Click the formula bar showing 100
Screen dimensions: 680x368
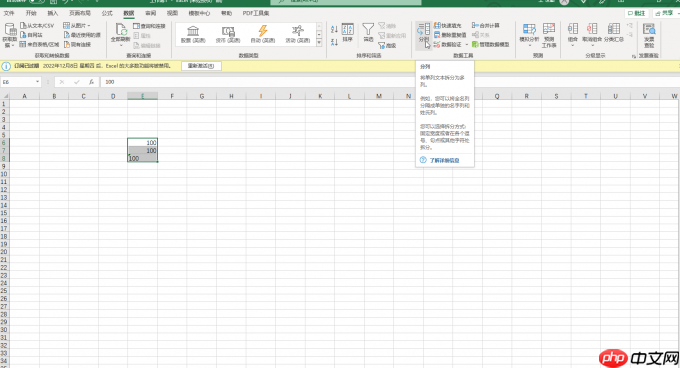(389, 82)
